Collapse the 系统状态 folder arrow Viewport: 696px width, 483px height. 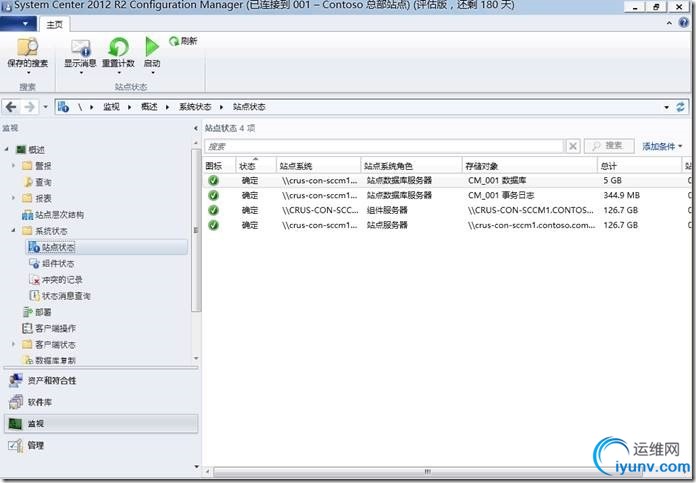(x=13, y=230)
